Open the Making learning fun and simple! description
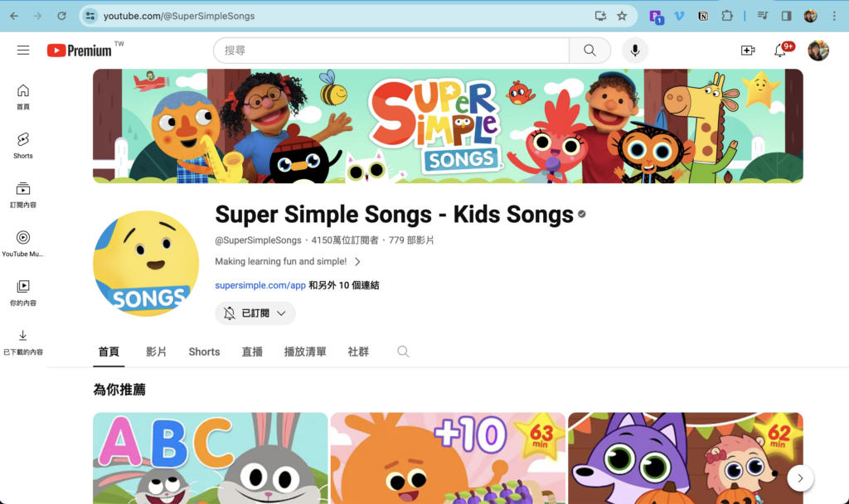849x504 pixels. [x=280, y=261]
